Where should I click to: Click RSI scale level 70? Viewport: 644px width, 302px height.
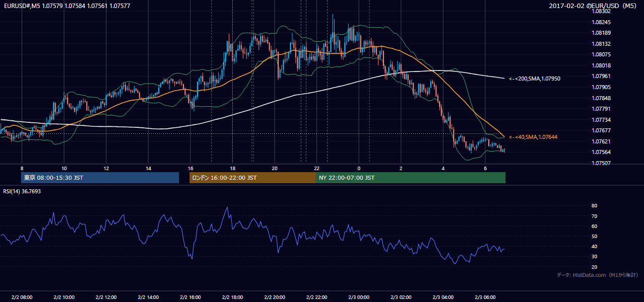594,216
